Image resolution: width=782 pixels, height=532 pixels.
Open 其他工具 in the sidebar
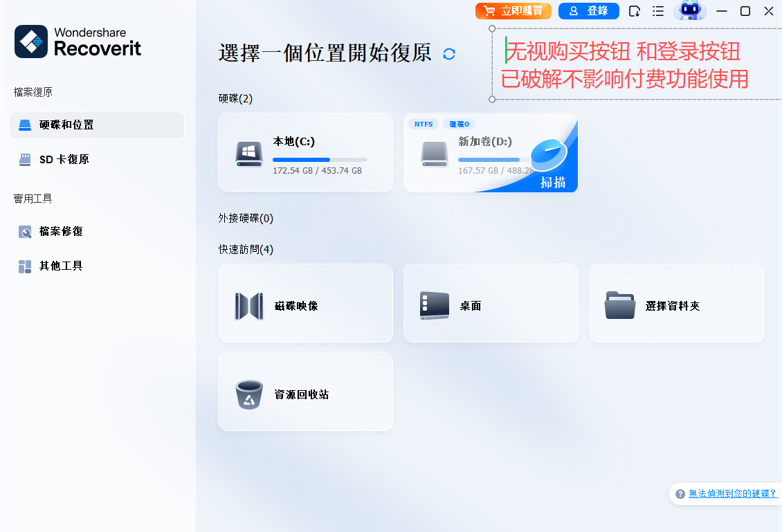tap(97, 266)
